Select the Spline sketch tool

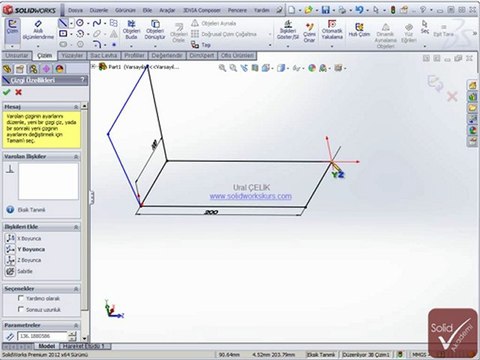(97, 23)
